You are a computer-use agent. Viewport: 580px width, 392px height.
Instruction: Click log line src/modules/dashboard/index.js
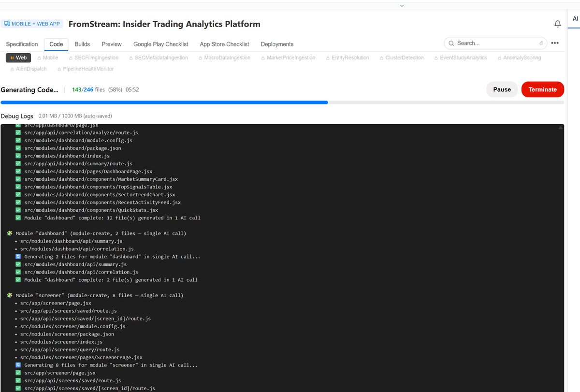67,156
